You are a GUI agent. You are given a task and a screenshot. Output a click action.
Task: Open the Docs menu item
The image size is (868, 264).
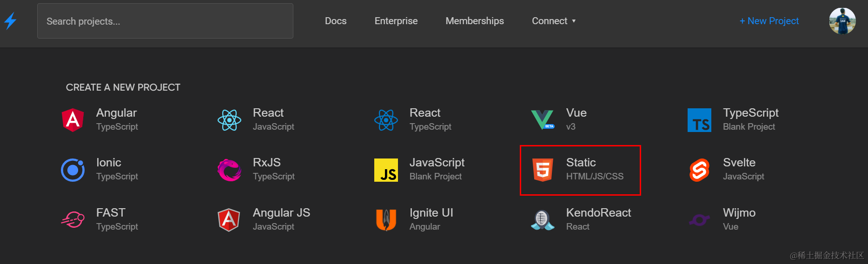(336, 21)
